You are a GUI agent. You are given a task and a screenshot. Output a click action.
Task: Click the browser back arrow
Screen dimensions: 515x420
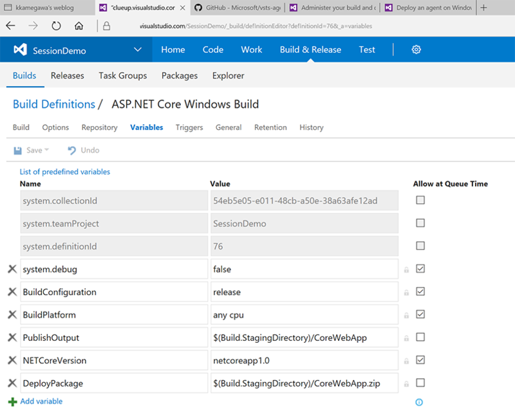tap(10, 26)
